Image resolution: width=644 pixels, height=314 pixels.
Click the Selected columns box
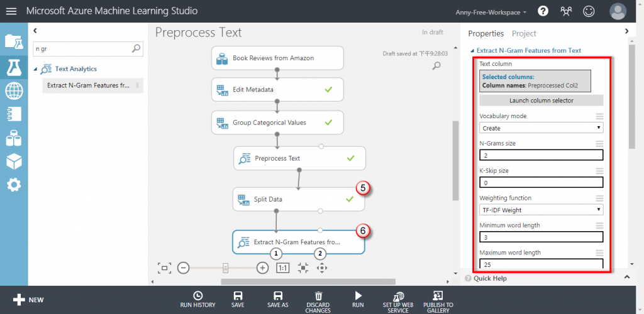tap(535, 81)
